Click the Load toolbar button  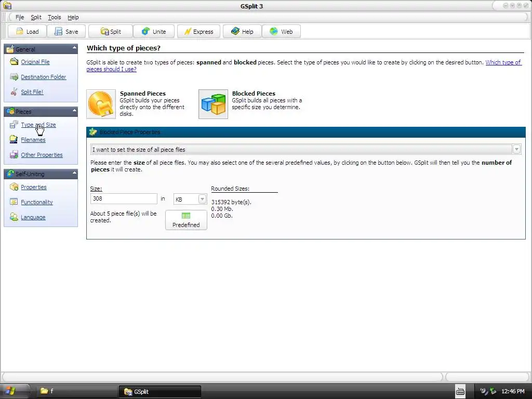[x=28, y=32]
